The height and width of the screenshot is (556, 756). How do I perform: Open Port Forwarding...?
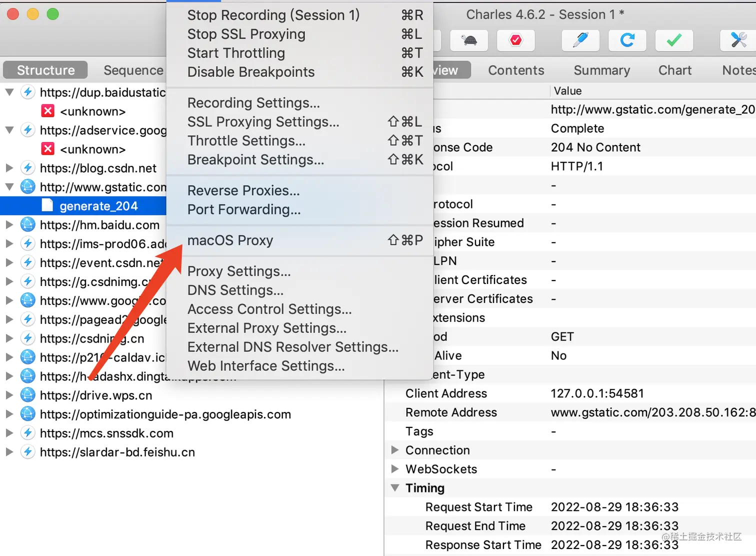pyautogui.click(x=300, y=209)
